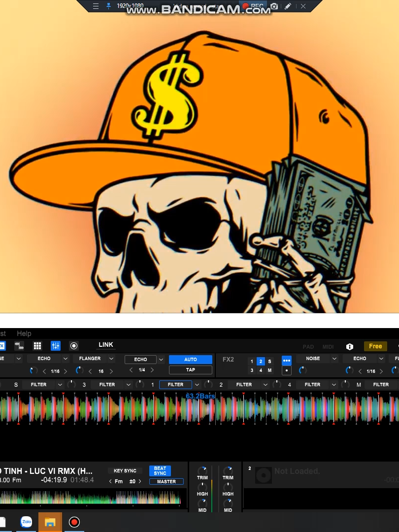Select the PAD mode tab
The width and height of the screenshot is (399, 532).
coord(308,347)
